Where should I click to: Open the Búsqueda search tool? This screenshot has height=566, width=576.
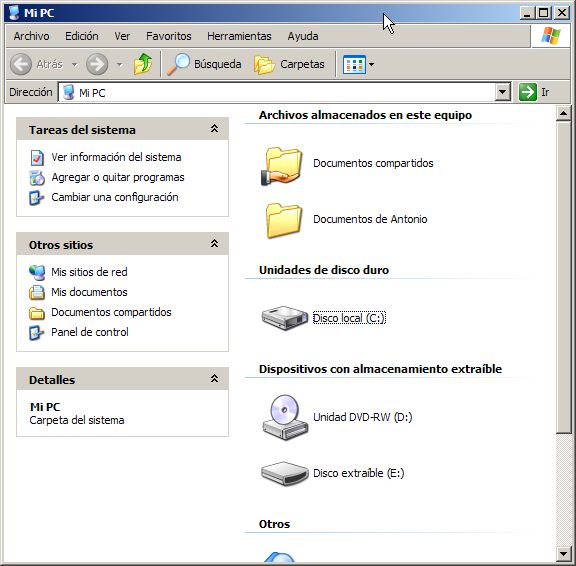click(x=204, y=64)
